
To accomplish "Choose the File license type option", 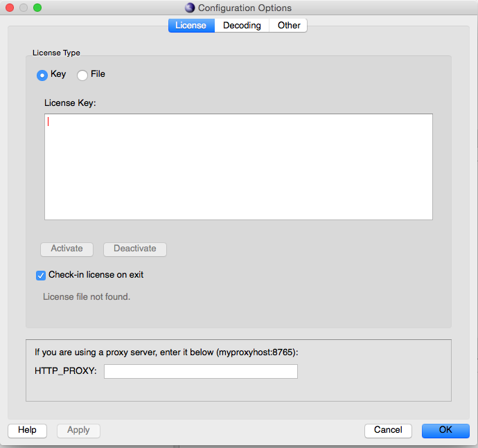I will (82, 75).
